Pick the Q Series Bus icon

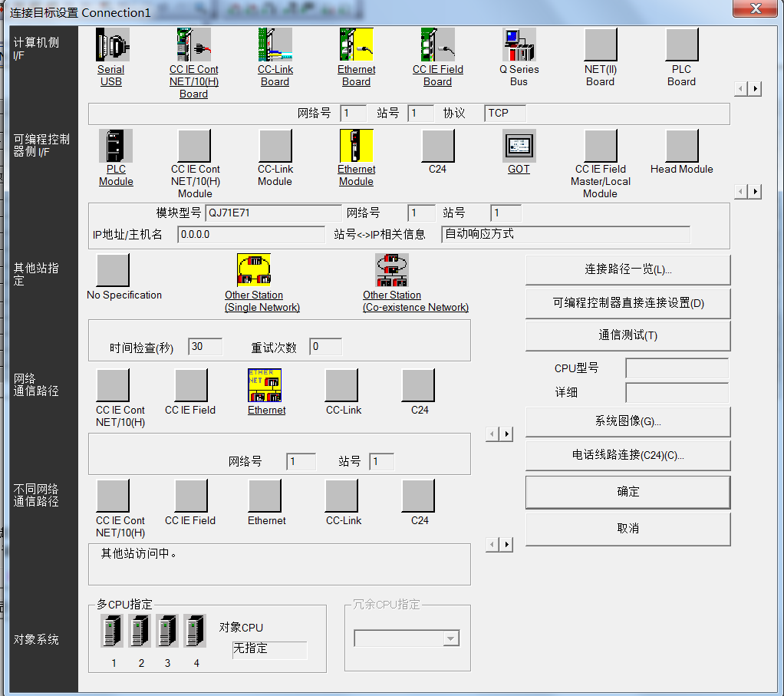(x=519, y=45)
